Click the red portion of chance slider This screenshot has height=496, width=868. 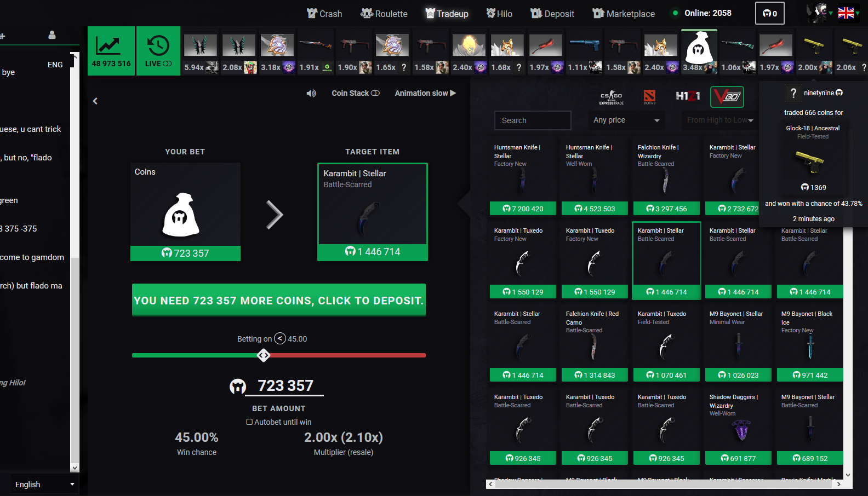tap(347, 355)
